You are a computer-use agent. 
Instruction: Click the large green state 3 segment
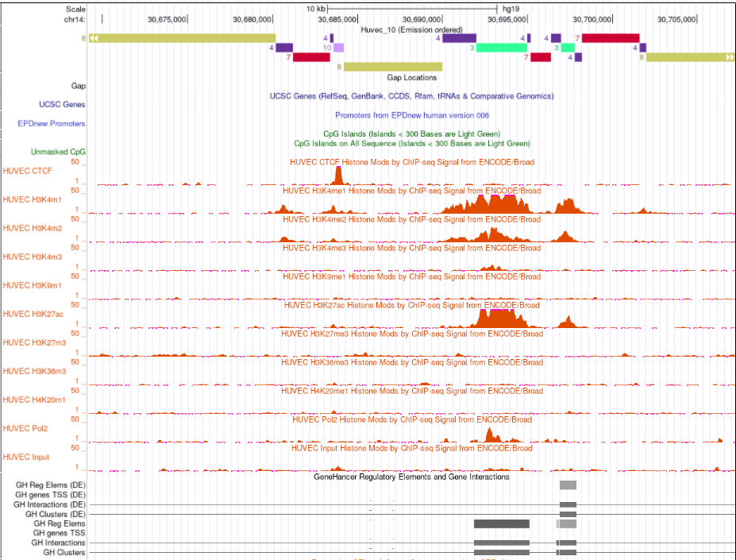click(502, 48)
